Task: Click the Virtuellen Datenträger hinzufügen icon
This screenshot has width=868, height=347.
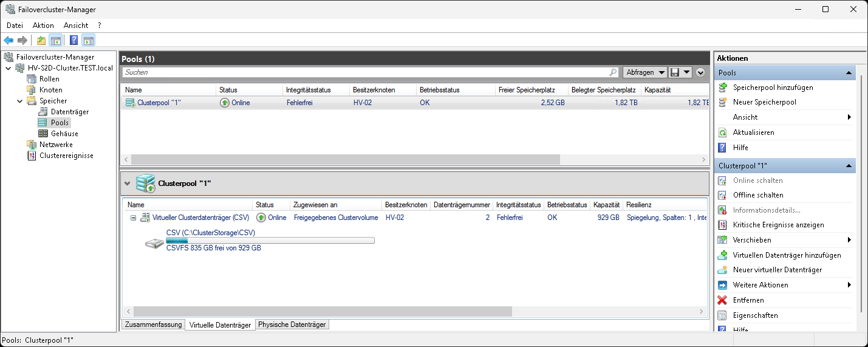Action: coord(723,255)
